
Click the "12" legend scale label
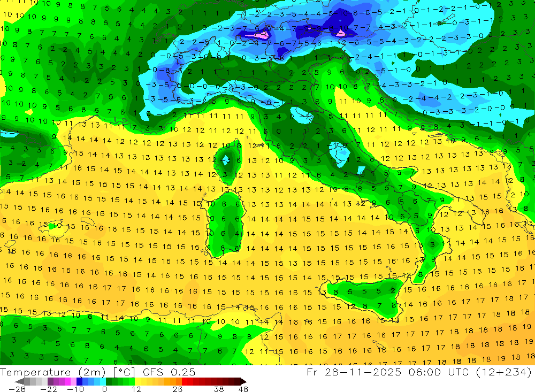click(136, 389)
